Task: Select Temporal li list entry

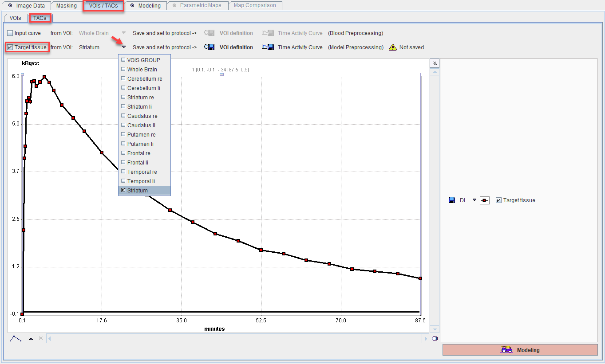Action: [x=144, y=181]
